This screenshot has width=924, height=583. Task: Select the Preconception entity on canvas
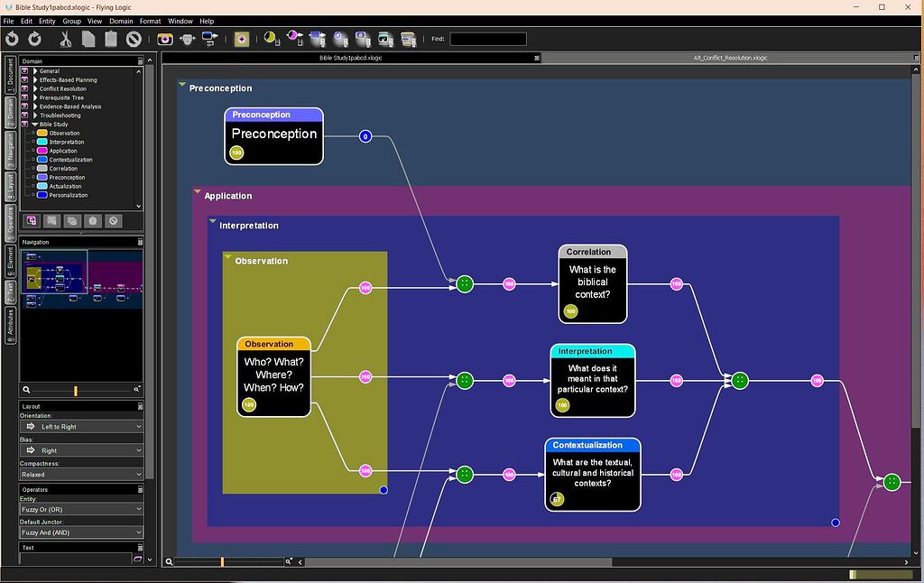273,135
